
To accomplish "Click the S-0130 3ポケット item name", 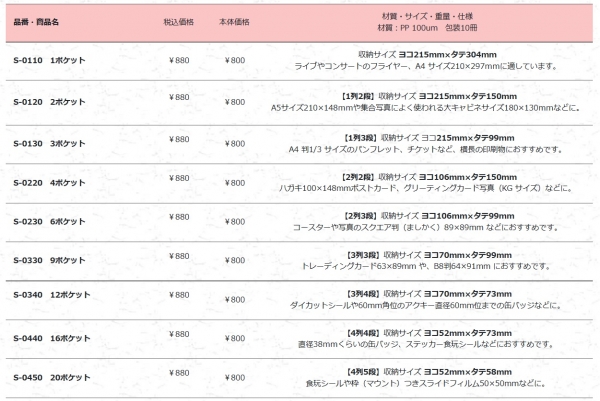I will [49, 143].
